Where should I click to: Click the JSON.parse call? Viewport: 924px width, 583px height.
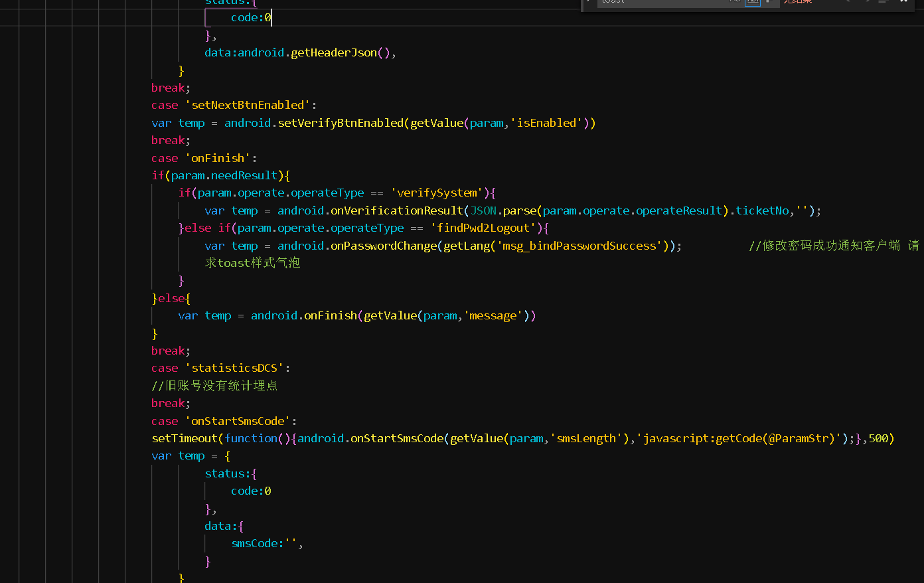[503, 210]
